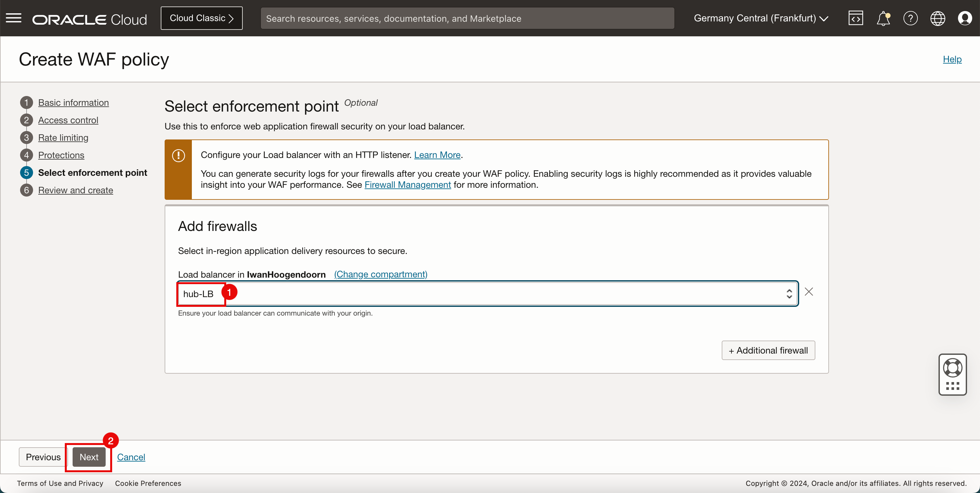Remove hub-LB firewall with X button
Screen dimensions: 980x493
coord(810,291)
